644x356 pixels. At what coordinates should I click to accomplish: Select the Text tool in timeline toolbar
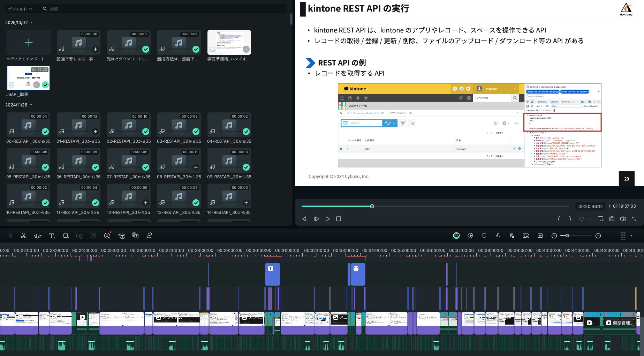[52, 236]
